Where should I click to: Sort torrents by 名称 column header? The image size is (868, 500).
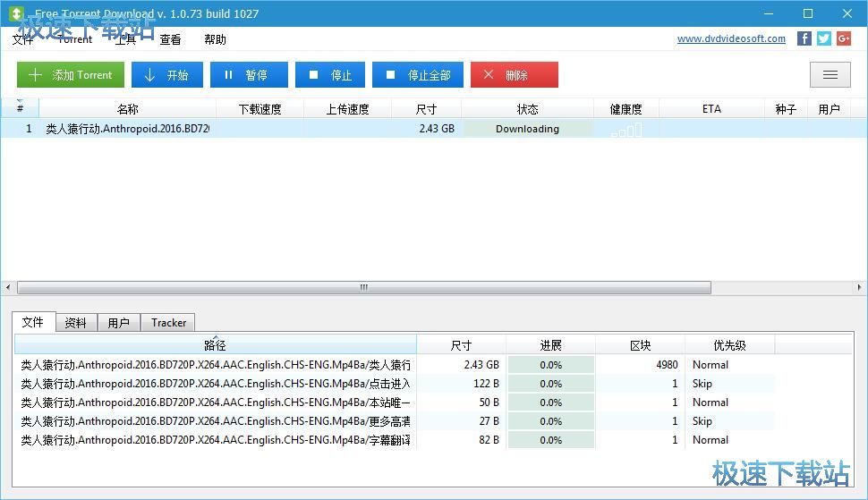coord(127,109)
